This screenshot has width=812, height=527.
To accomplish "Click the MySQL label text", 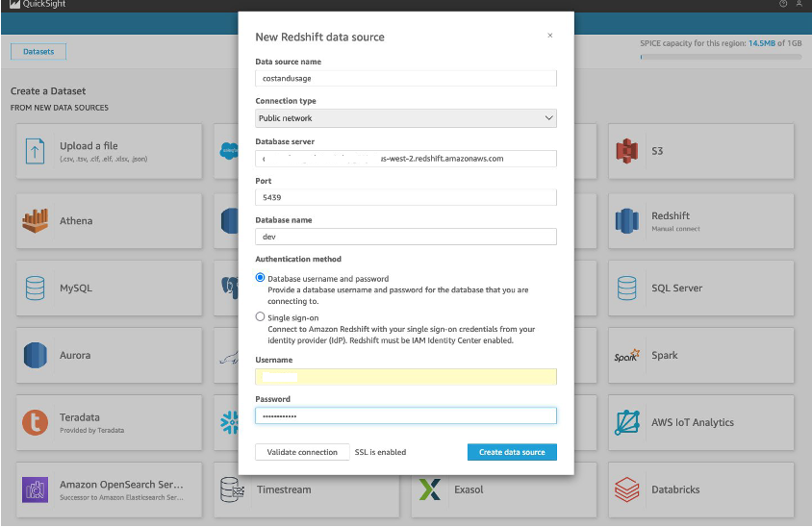I will tap(76, 288).
